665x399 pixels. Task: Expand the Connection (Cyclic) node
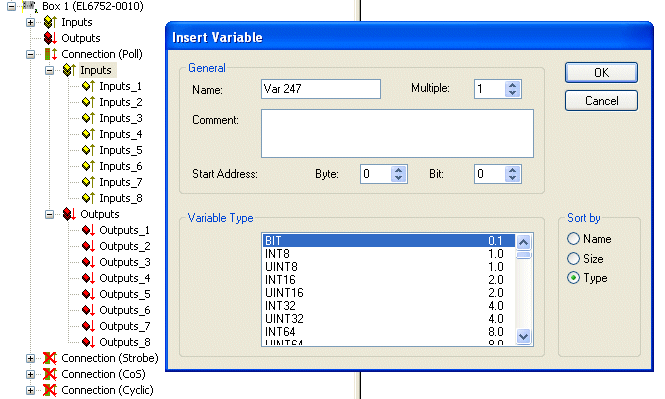pyautogui.click(x=31, y=390)
